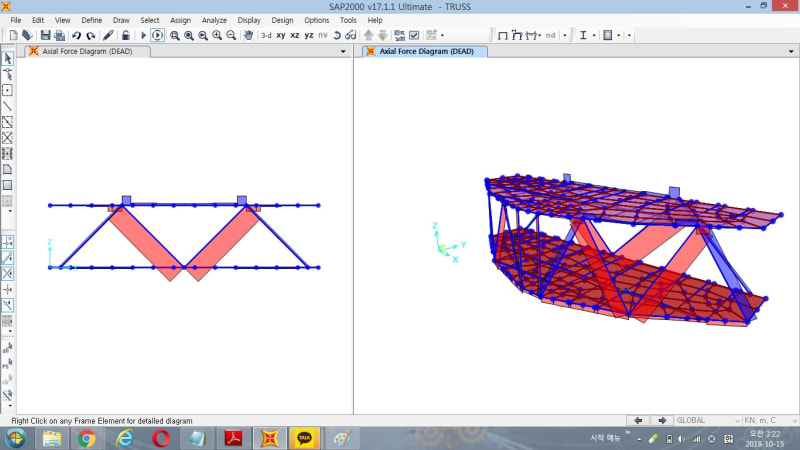Undo the last action
Viewport: 800px width, 450px height.
[x=77, y=35]
